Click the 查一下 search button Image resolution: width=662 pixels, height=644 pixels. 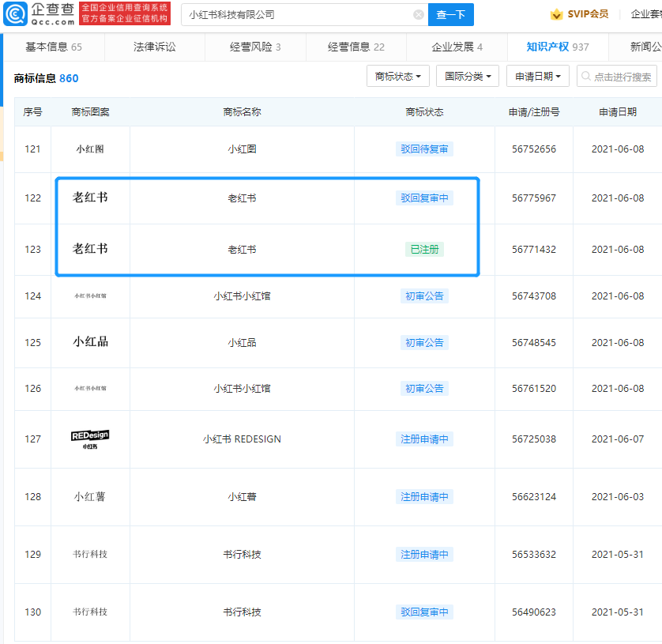pyautogui.click(x=450, y=15)
